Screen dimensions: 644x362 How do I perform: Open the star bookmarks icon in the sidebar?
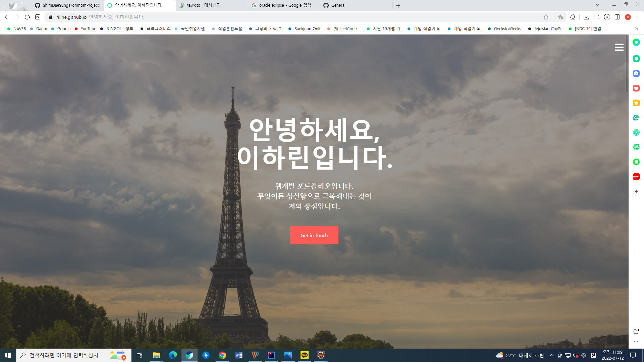[x=636, y=103]
